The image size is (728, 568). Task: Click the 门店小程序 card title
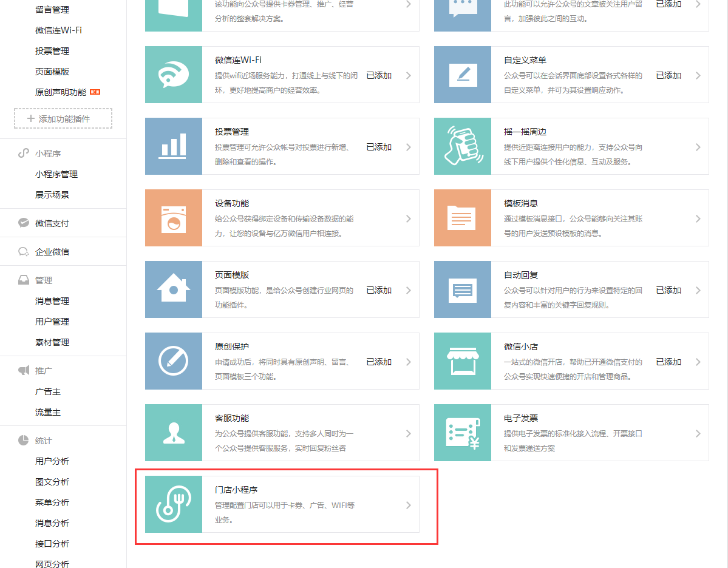pos(236,490)
